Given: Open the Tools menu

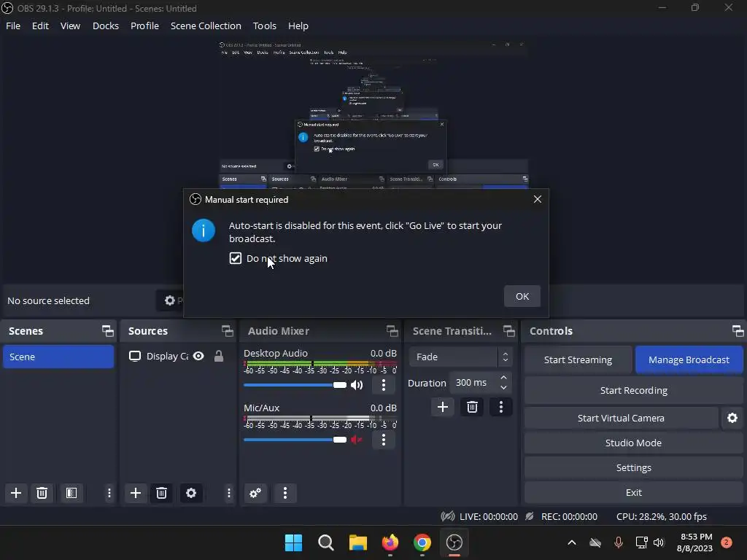Looking at the screenshot, I should pyautogui.click(x=264, y=26).
